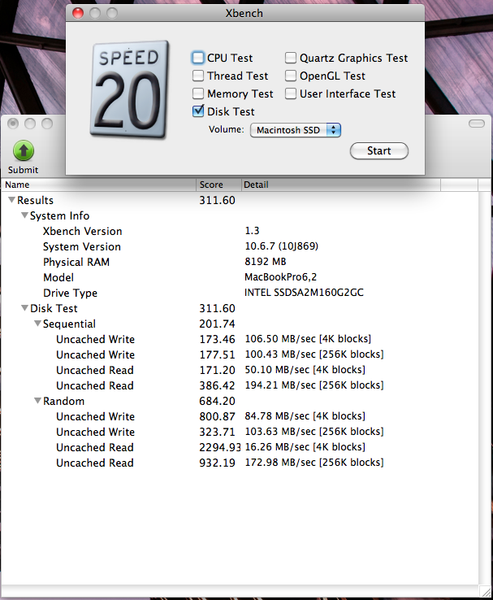Select the System Version row
Image resolution: width=493 pixels, height=600 pixels.
(x=240, y=246)
